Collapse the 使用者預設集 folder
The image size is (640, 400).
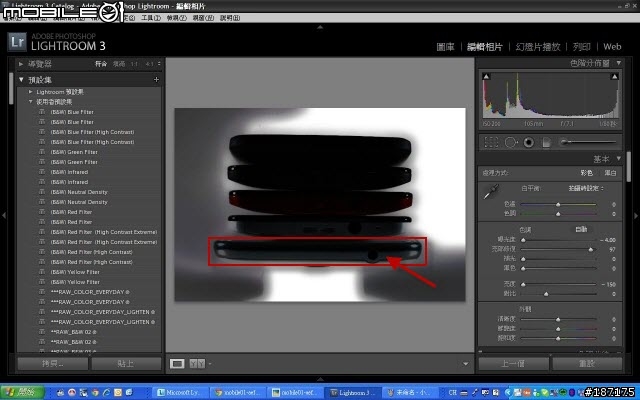[31, 102]
